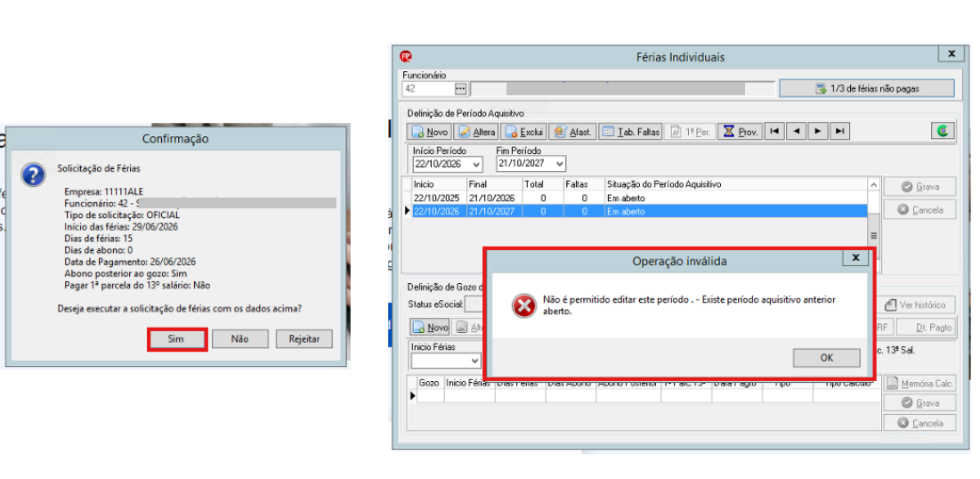Click the period grid scroll-up arrow

[873, 184]
